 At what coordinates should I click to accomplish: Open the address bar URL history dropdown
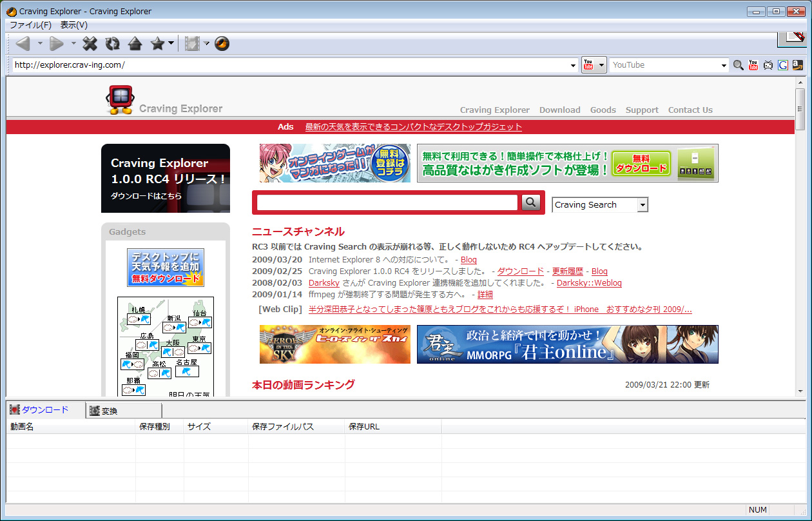574,65
